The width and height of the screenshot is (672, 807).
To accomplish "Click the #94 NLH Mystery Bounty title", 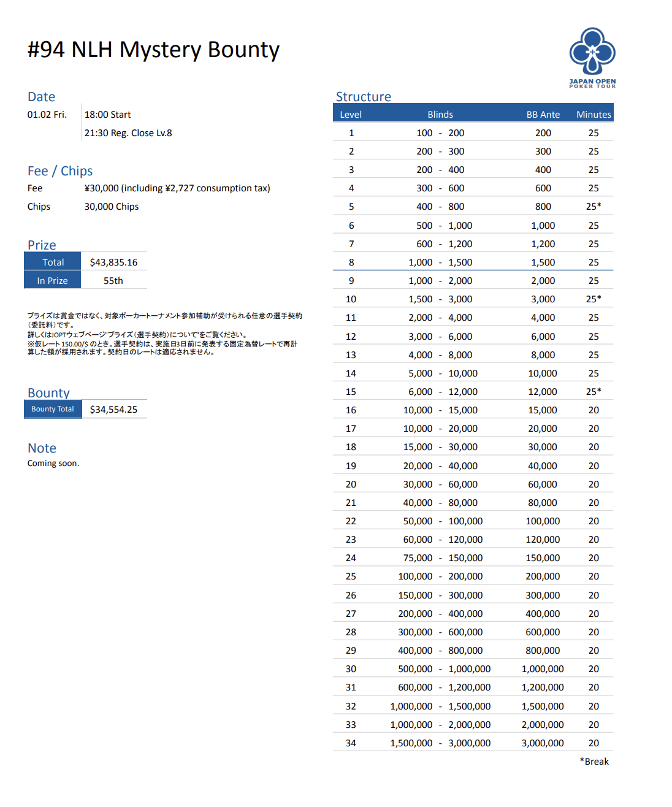I will [x=153, y=50].
